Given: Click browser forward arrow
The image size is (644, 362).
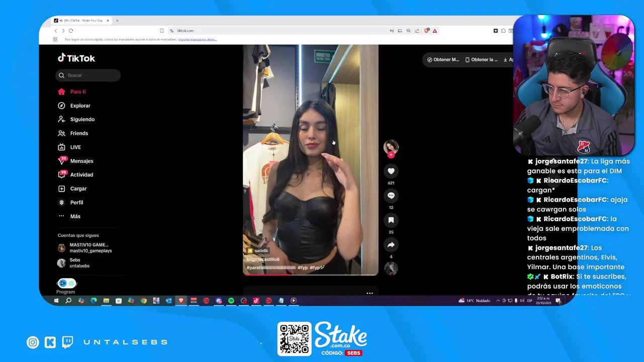Looking at the screenshot, I should (63, 31).
